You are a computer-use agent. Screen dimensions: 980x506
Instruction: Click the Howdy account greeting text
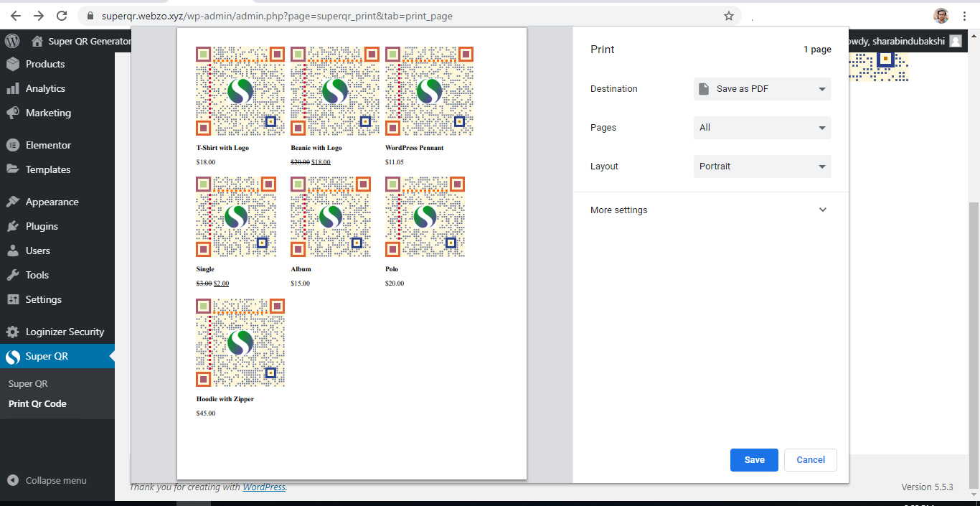[x=897, y=41]
